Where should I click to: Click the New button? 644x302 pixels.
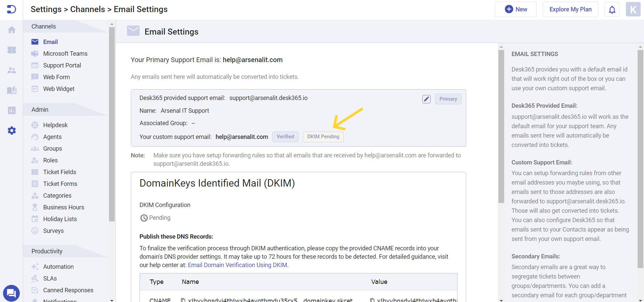point(516,9)
